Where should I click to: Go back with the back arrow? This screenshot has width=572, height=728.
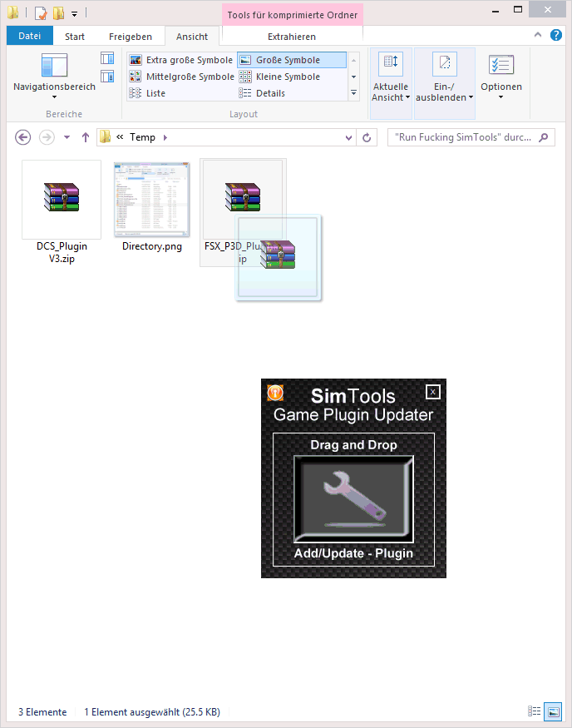click(x=22, y=137)
